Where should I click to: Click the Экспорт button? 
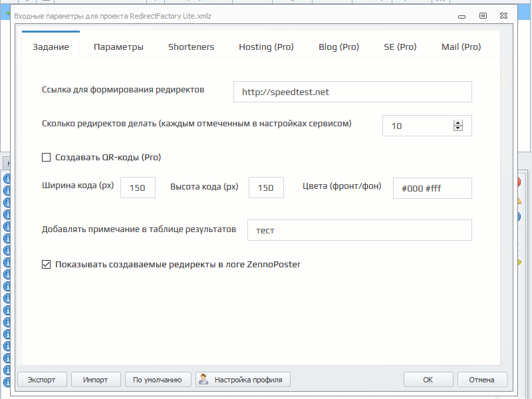pos(42,379)
